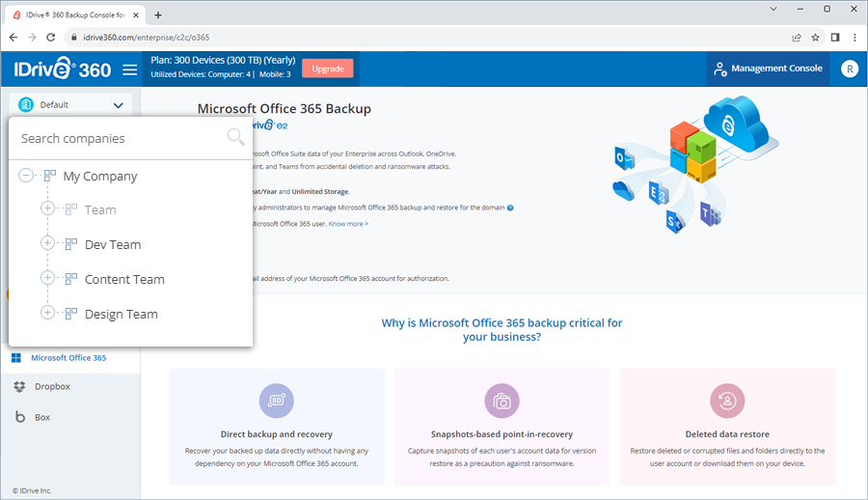Reload the page in browser
868x500 pixels.
click(x=50, y=38)
